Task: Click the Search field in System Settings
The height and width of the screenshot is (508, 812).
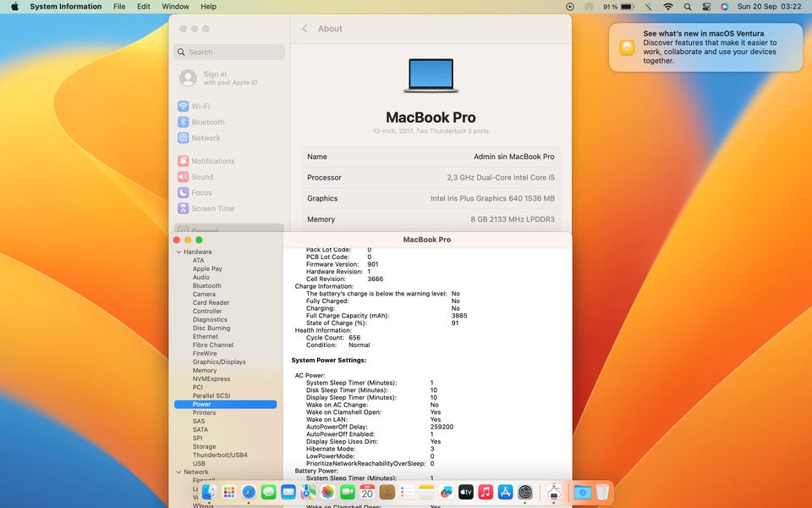Action: (x=229, y=52)
